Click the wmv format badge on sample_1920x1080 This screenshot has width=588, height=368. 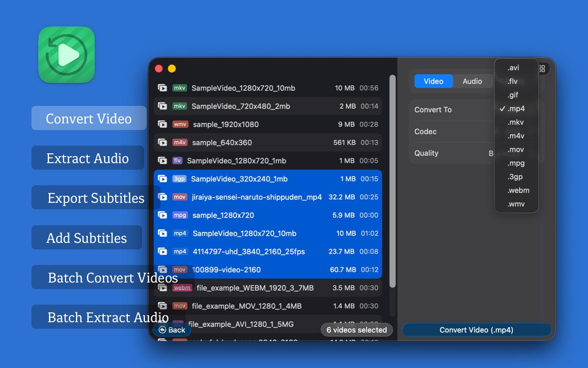[x=180, y=124]
